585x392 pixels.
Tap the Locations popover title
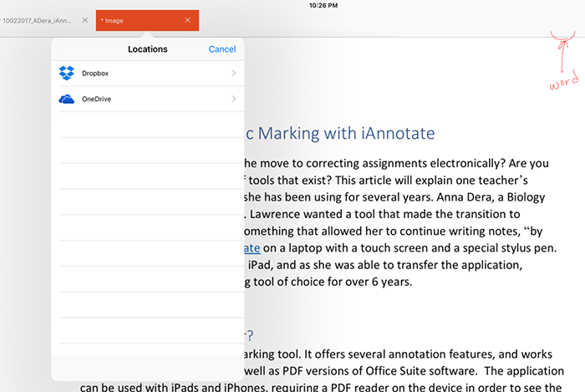(x=148, y=49)
